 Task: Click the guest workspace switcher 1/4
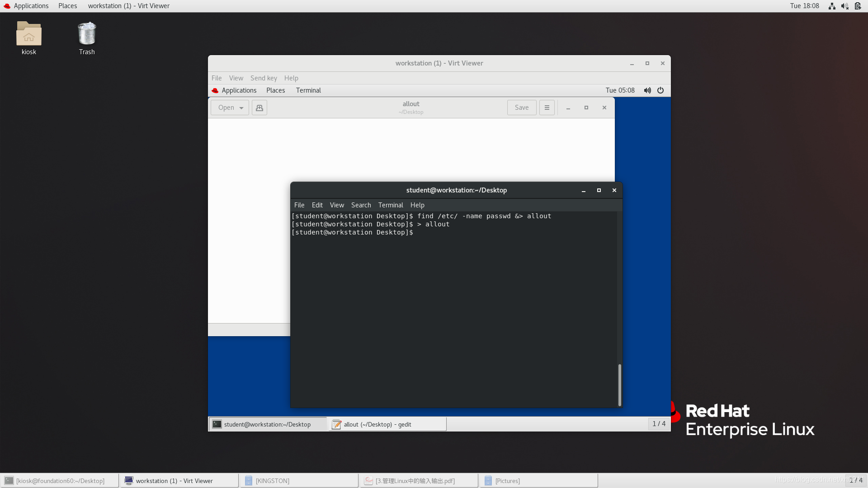659,424
